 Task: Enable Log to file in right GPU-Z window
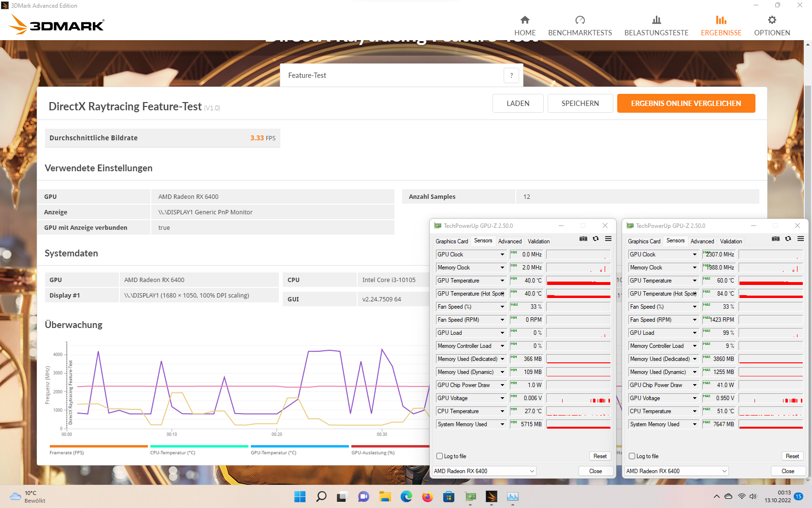tap(632, 456)
